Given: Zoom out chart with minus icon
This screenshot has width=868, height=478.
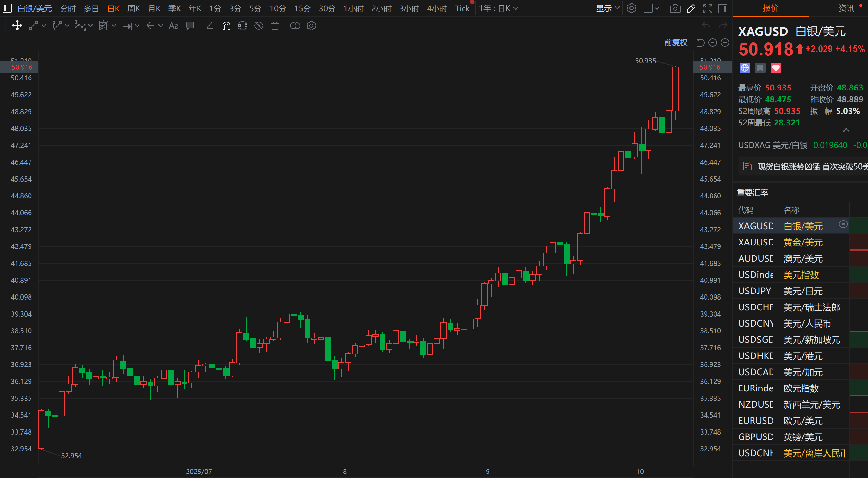Looking at the screenshot, I should coord(712,42).
